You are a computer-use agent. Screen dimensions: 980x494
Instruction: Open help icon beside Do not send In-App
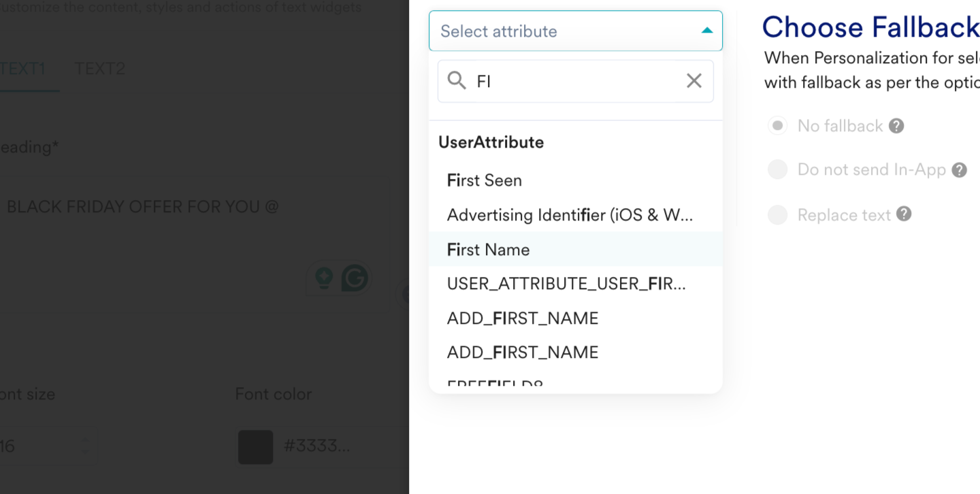(960, 170)
